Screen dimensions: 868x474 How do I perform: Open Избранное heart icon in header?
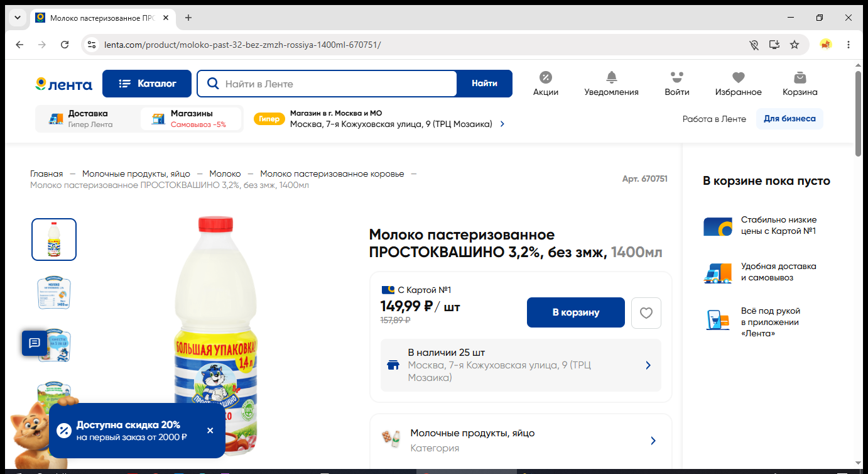click(x=739, y=77)
